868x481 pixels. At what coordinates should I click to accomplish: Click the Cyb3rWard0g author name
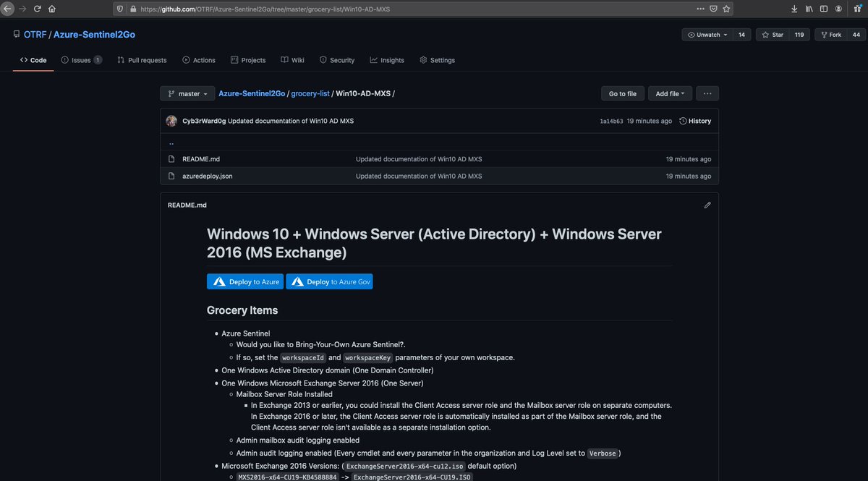pos(204,121)
